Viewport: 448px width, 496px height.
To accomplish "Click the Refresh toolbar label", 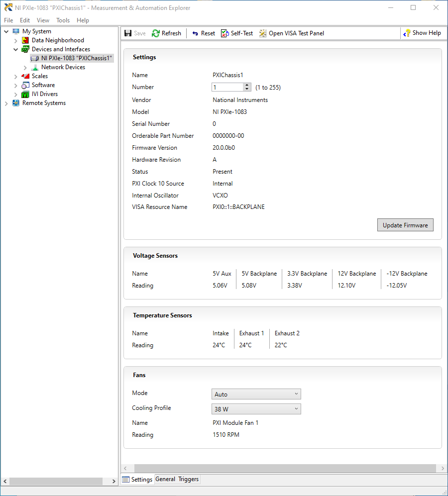I will tap(171, 33).
